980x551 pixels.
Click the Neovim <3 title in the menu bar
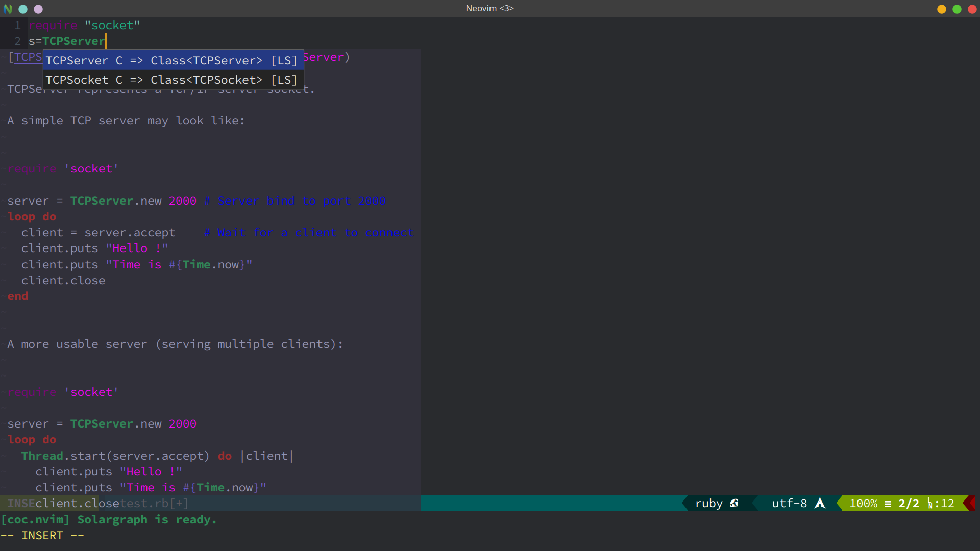[489, 8]
